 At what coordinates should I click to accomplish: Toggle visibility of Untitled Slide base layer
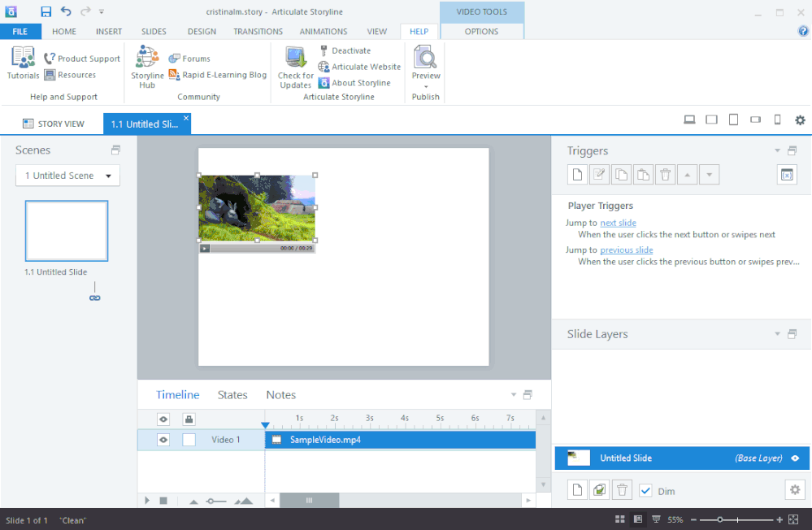click(795, 458)
